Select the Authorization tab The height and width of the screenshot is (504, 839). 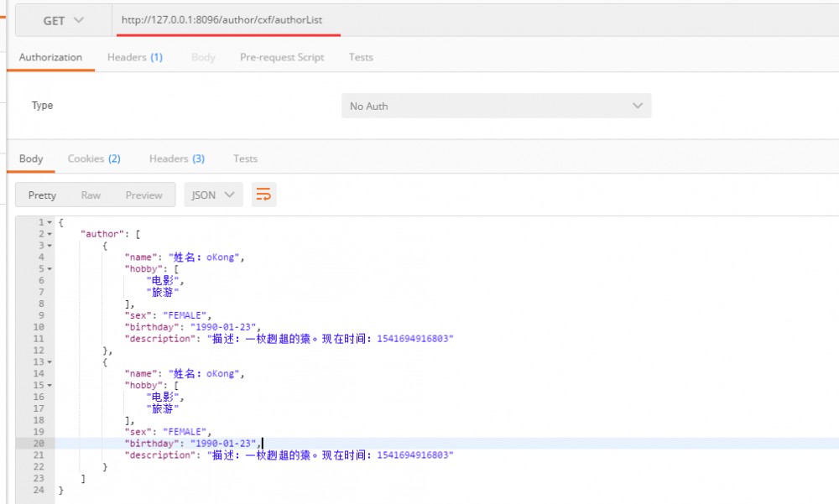50,58
